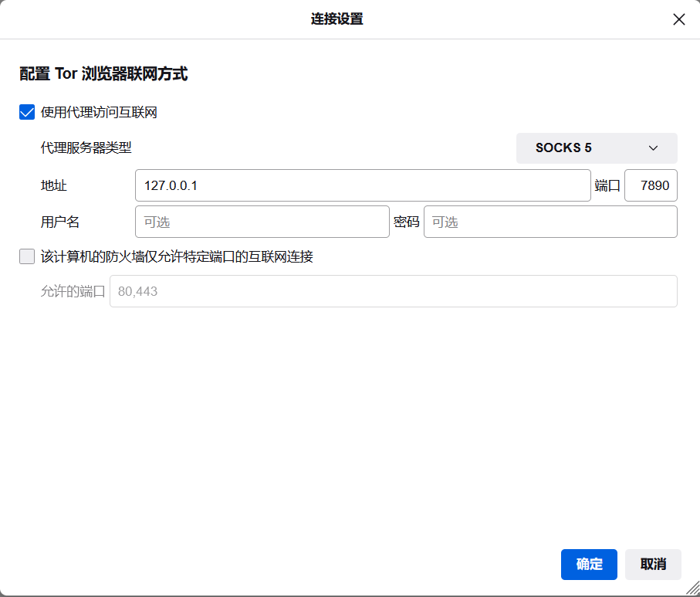Click the resize grip in dialog corner
Viewport: 700px width, 597px height.
[692, 589]
